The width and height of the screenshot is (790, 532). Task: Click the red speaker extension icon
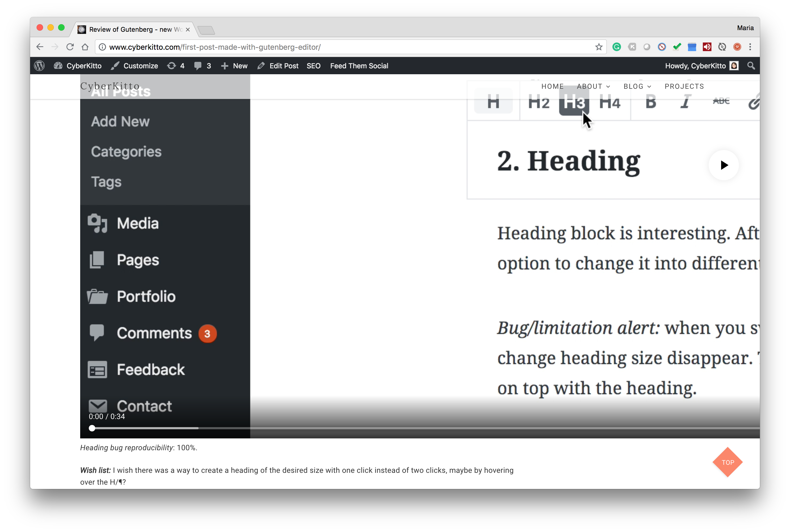tap(707, 47)
